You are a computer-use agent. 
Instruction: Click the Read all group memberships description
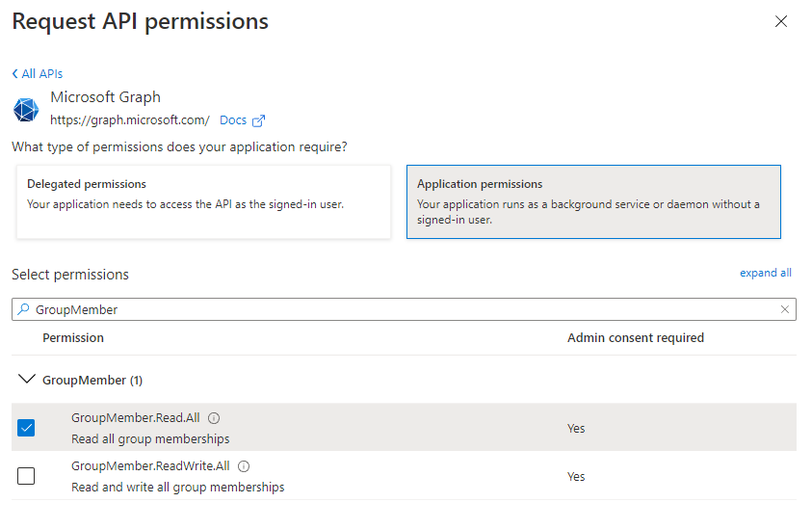(x=150, y=439)
